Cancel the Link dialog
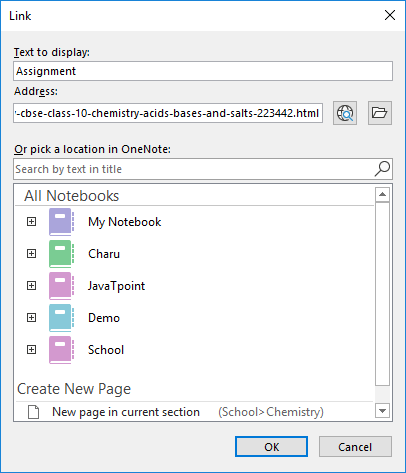 (355, 447)
